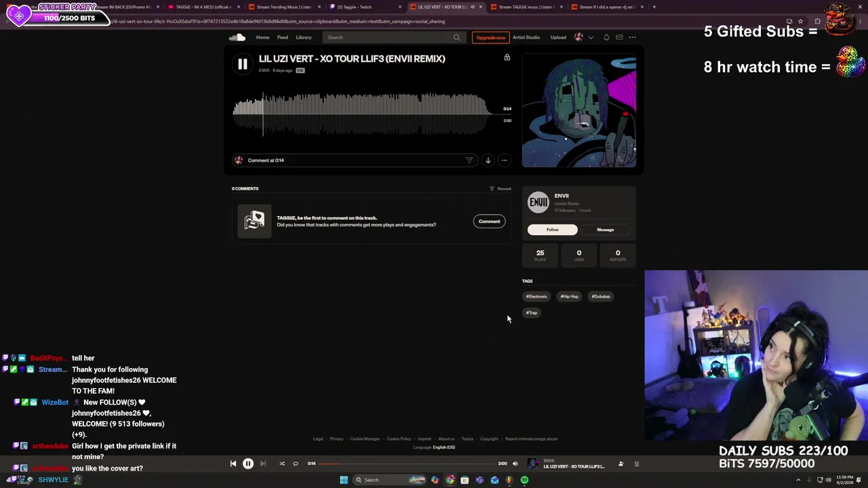The height and width of the screenshot is (488, 868).
Task: Switch to the Taggiie - Twitch browser tab
Action: tap(365, 7)
